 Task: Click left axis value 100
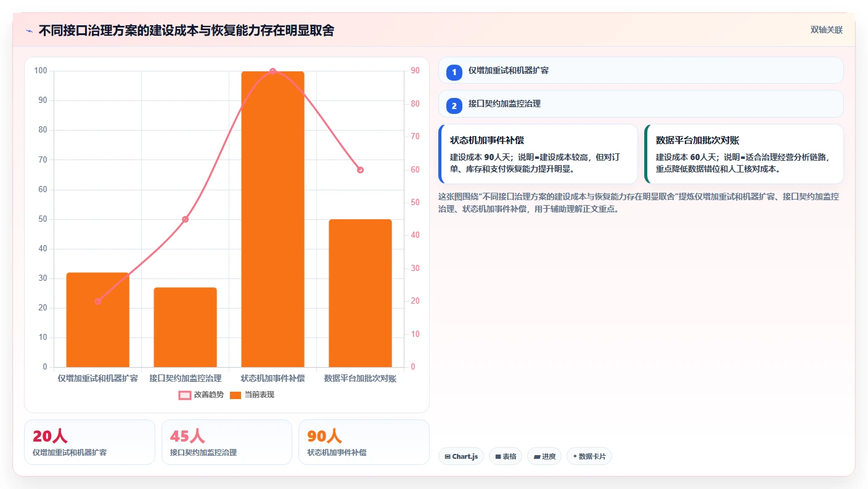[x=41, y=71]
